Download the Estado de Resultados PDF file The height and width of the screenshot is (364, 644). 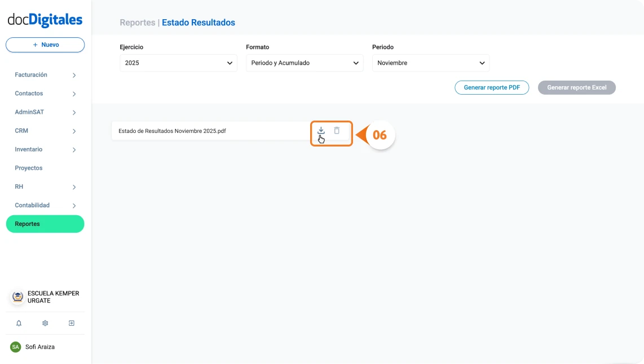pyautogui.click(x=321, y=131)
